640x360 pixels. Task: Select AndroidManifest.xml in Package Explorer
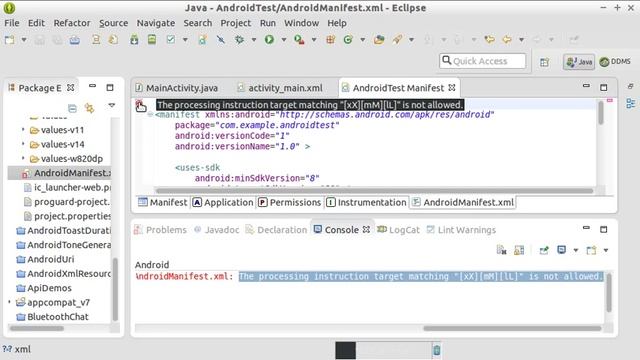pyautogui.click(x=60, y=173)
